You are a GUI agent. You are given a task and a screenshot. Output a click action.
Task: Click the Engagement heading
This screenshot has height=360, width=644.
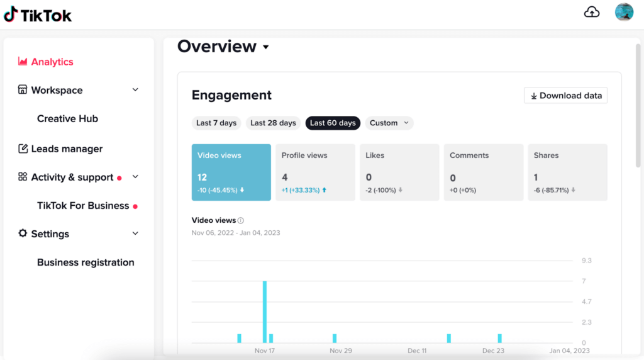click(231, 95)
